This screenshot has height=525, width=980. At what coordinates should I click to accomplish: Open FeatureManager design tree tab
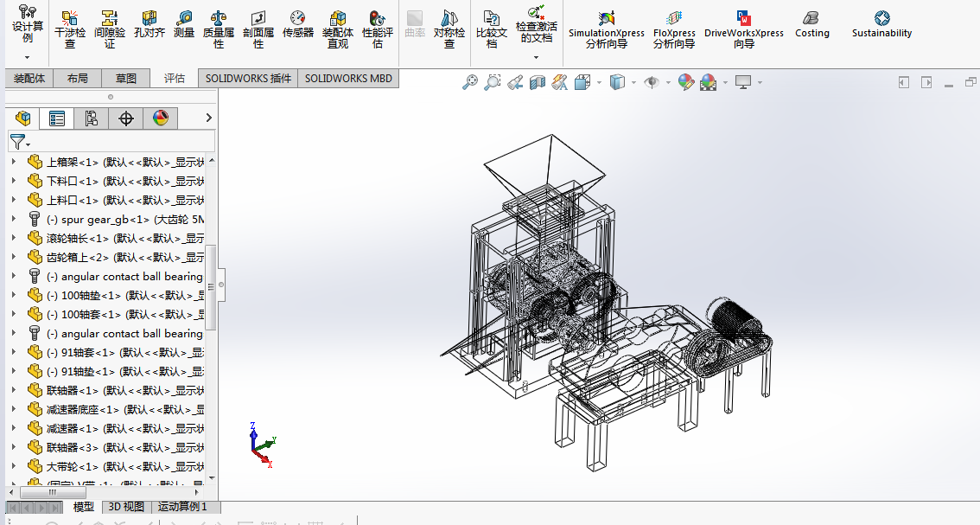[x=22, y=118]
